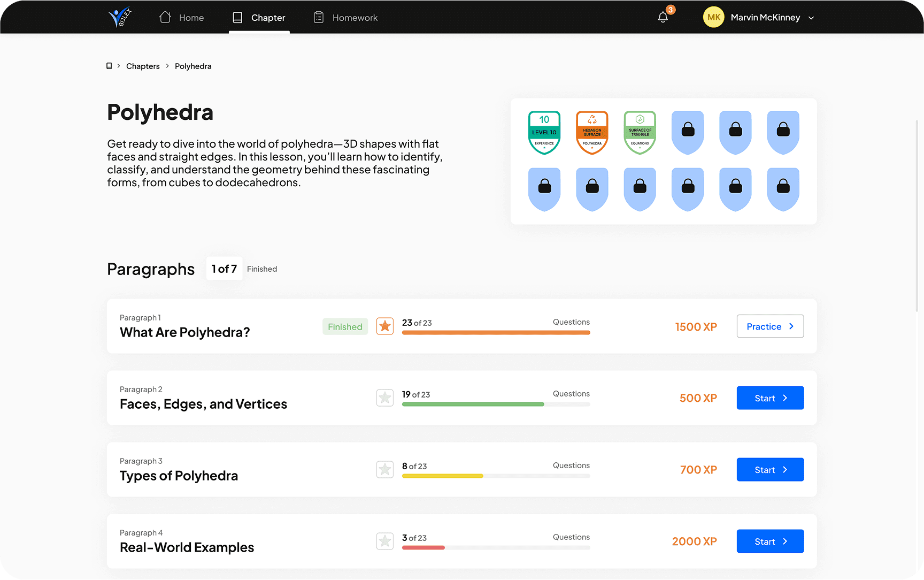Image resolution: width=924 pixels, height=580 pixels.
Task: Go to the Homework navigation item
Action: [345, 17]
